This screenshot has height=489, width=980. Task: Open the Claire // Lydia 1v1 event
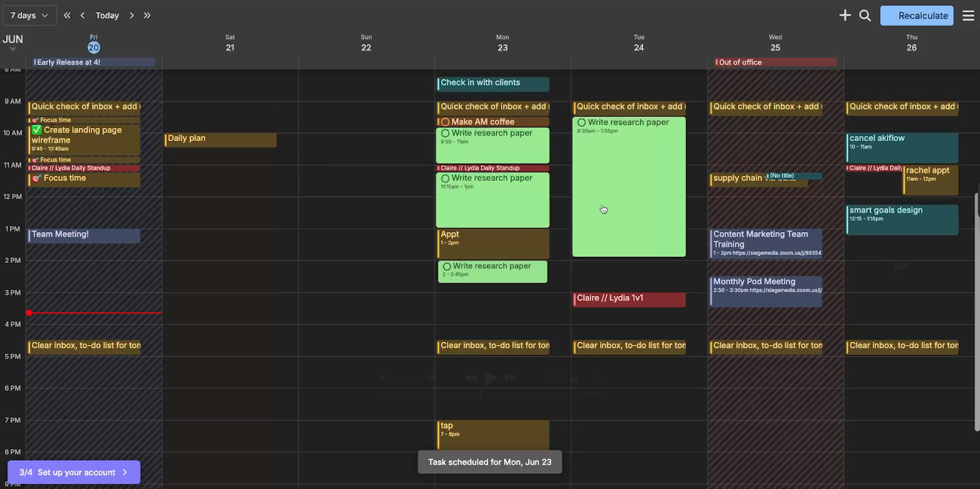coord(629,299)
